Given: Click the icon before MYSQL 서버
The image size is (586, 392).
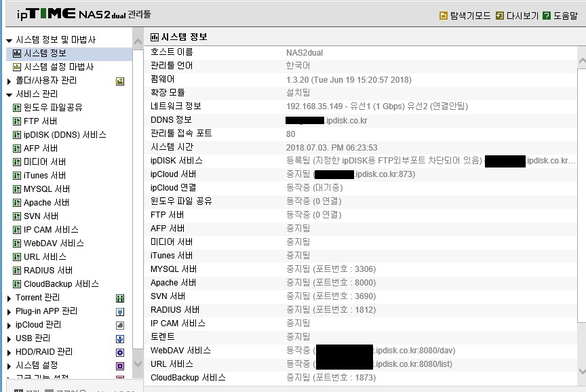Looking at the screenshot, I should [x=17, y=189].
